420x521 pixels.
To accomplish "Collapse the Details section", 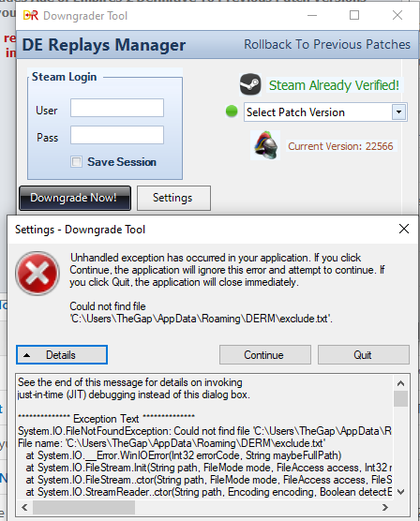I will (62, 355).
